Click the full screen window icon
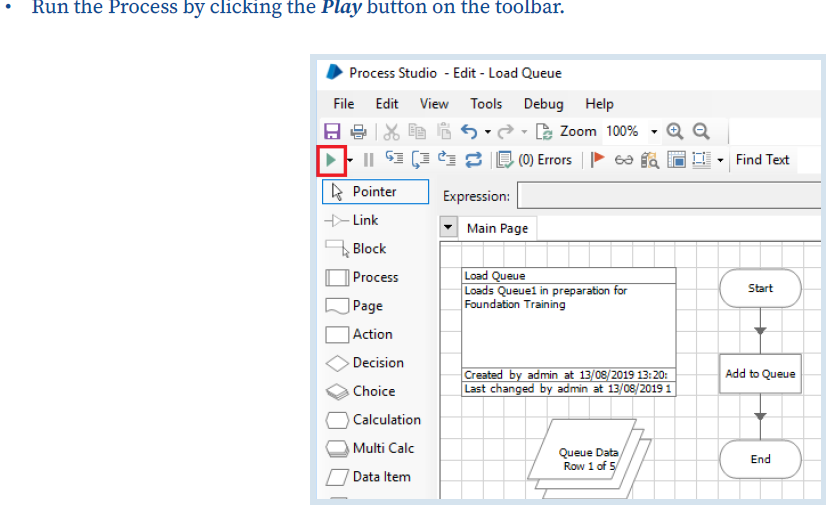 point(676,160)
